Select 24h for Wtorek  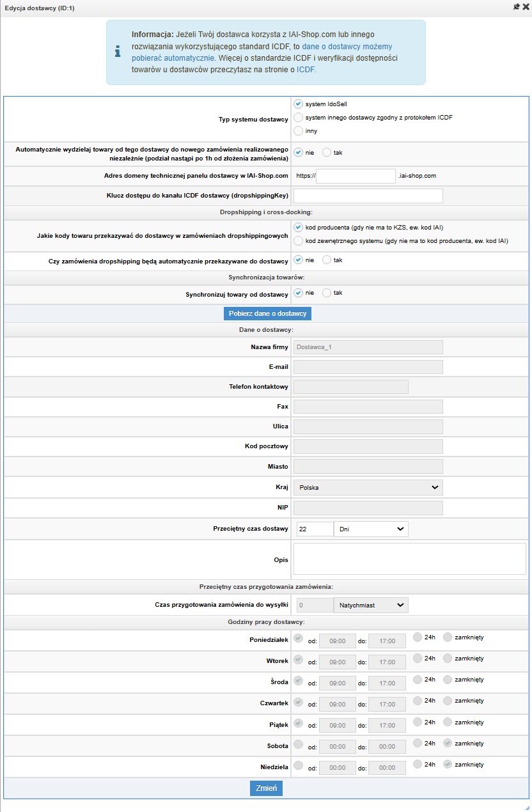[418, 658]
